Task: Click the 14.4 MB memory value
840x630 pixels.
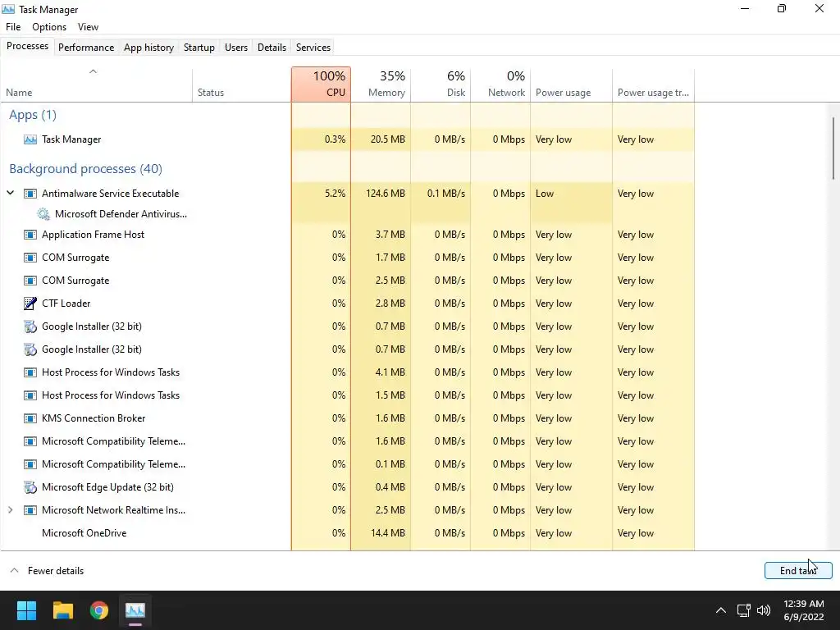Action: click(387, 533)
